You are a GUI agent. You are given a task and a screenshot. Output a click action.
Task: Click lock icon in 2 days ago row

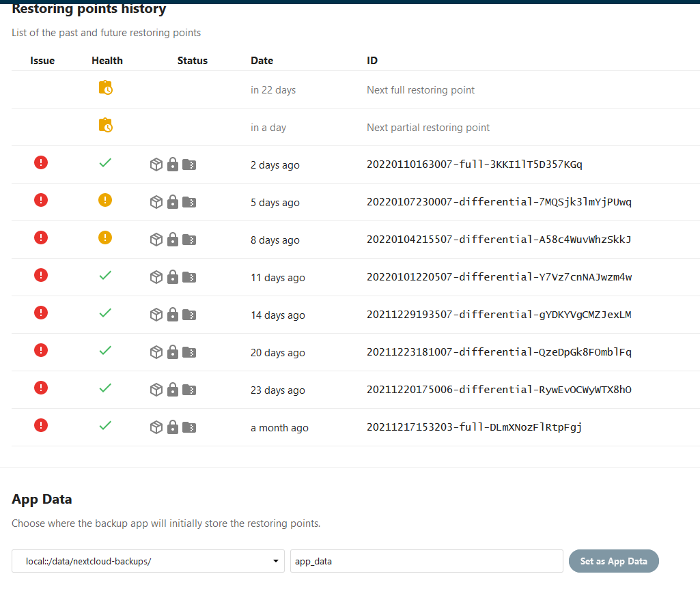point(173,164)
